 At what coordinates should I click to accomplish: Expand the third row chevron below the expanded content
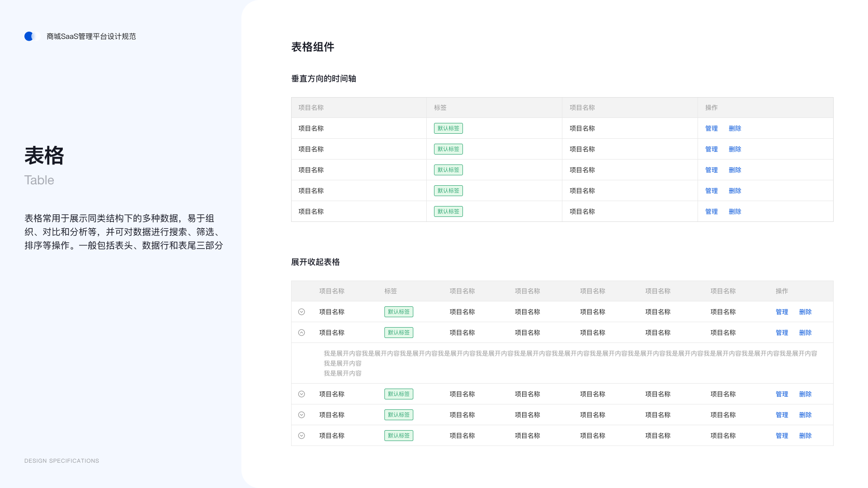(301, 394)
